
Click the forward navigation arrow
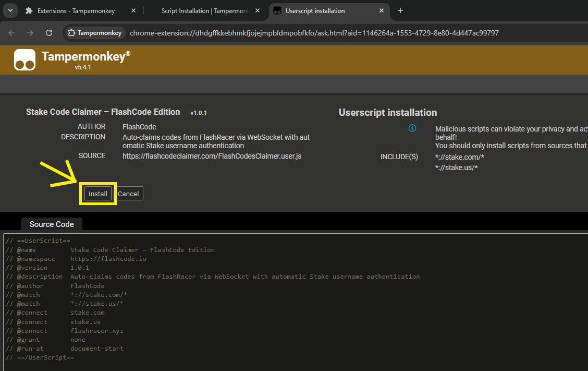click(30, 32)
